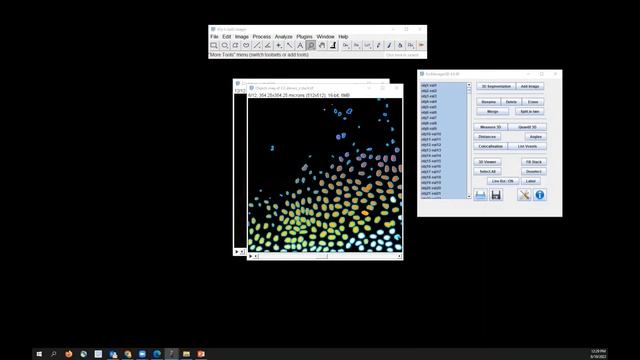Play the object map stack animation
Viewport: 640px width, 360px height.
[251, 256]
